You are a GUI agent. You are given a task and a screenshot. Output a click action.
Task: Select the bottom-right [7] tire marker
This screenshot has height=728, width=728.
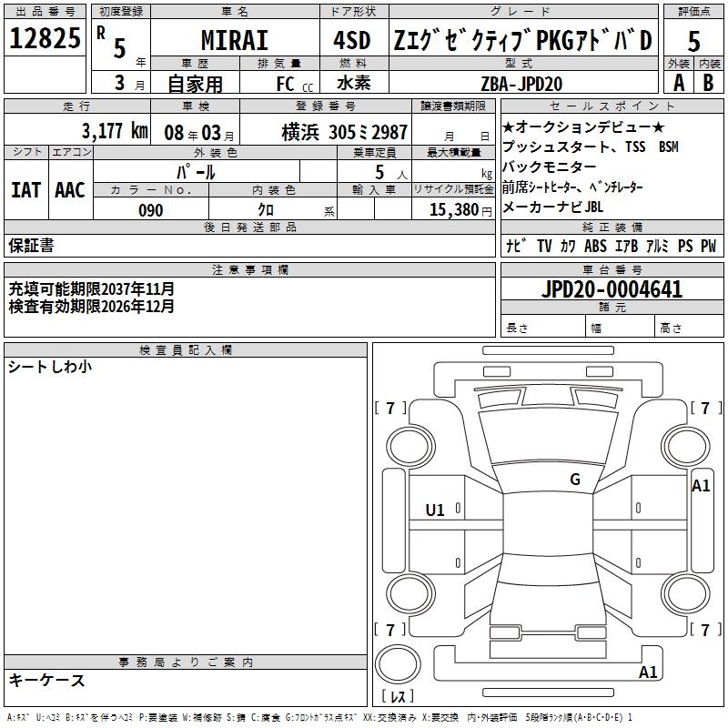[x=705, y=630]
